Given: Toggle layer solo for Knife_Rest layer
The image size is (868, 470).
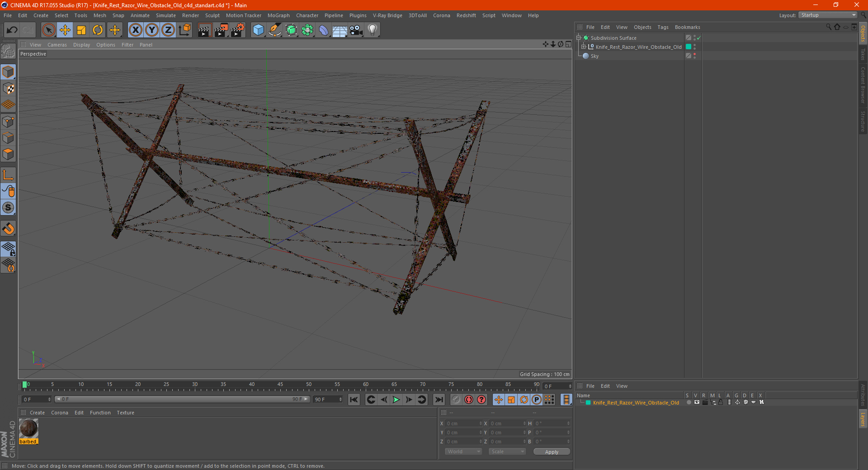Looking at the screenshot, I should [689, 402].
